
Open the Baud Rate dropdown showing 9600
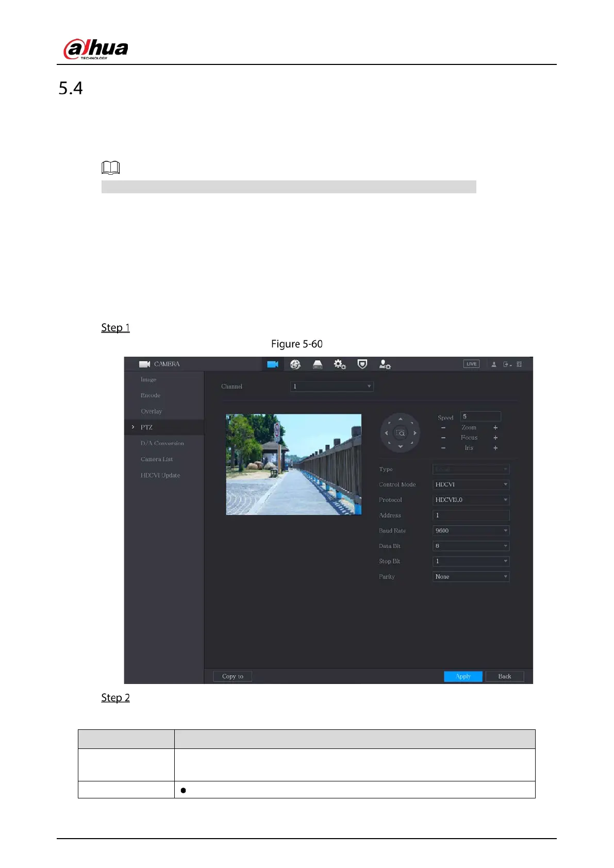(471, 530)
